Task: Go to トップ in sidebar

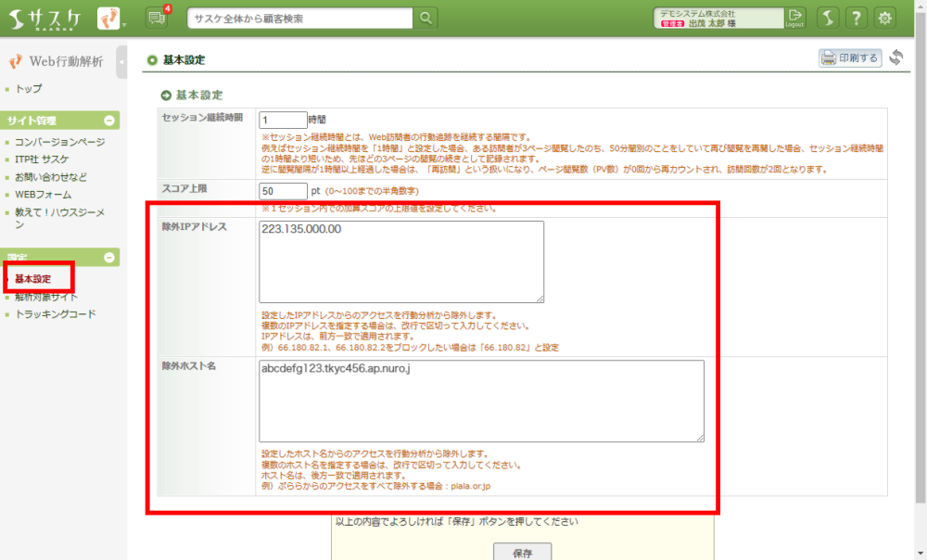Action: tap(29, 89)
